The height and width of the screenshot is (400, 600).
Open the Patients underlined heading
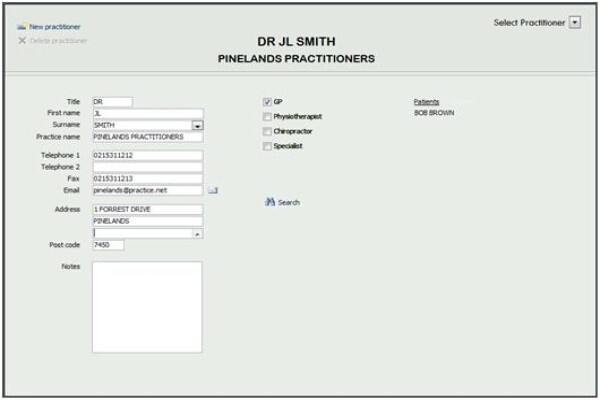tap(426, 102)
